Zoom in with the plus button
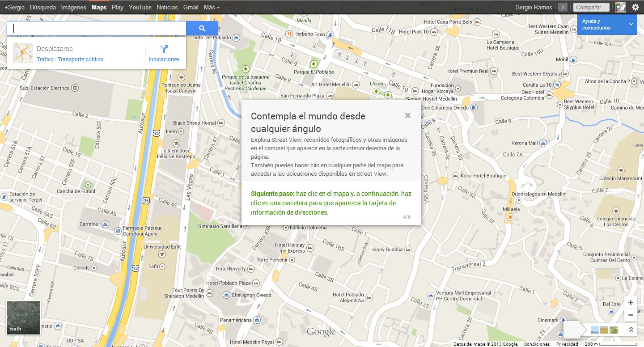This screenshot has height=347, width=644. [x=631, y=303]
